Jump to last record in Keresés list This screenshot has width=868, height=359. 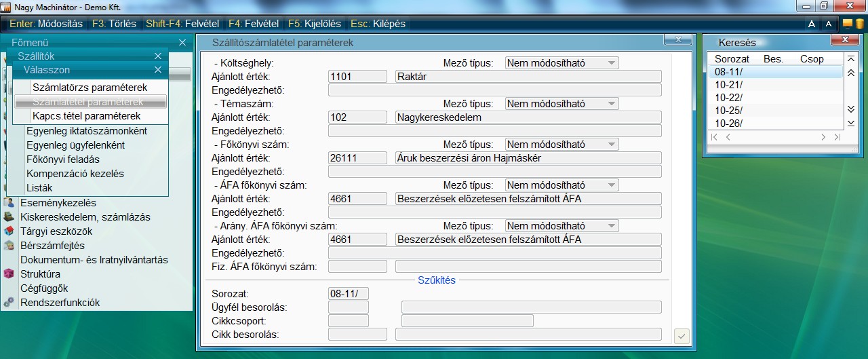[850, 123]
